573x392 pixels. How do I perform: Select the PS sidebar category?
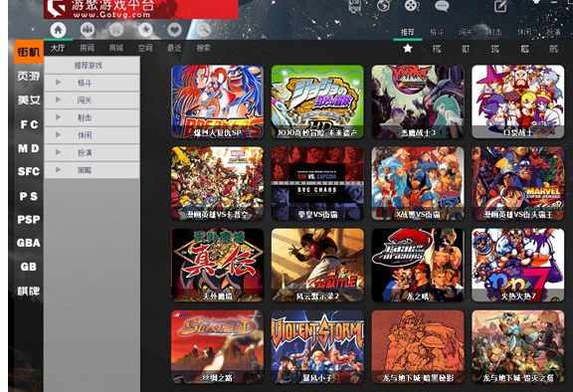pyautogui.click(x=29, y=196)
